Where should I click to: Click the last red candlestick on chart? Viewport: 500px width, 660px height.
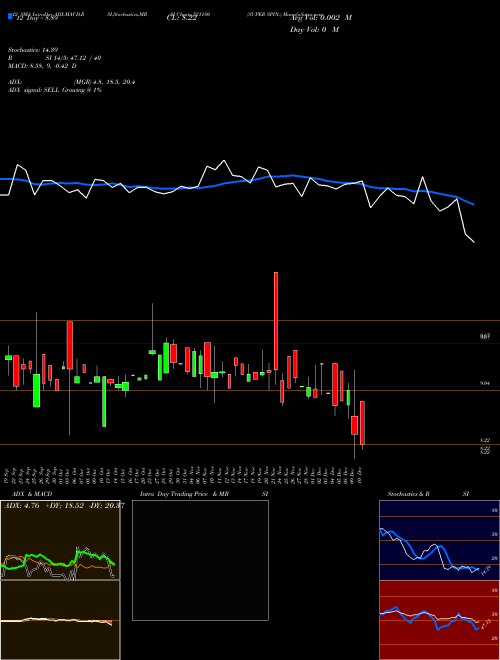point(362,423)
